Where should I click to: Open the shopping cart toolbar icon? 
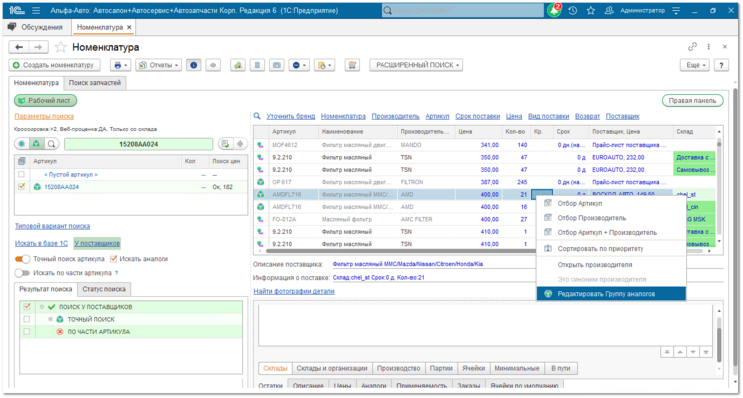352,65
